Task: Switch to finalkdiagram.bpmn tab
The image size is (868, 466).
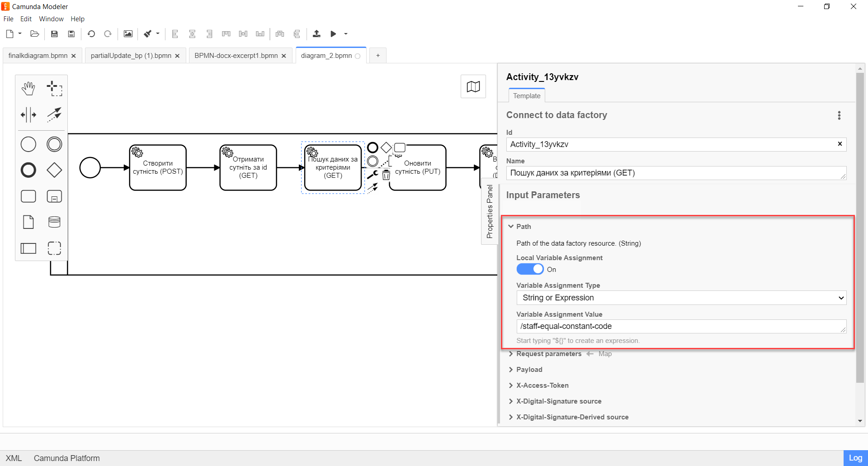Action: pyautogui.click(x=38, y=56)
